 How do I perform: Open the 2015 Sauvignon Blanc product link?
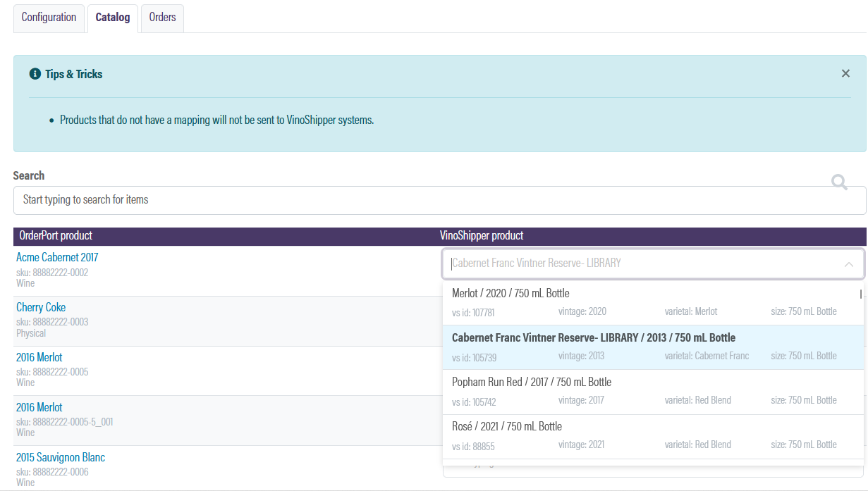(x=61, y=457)
